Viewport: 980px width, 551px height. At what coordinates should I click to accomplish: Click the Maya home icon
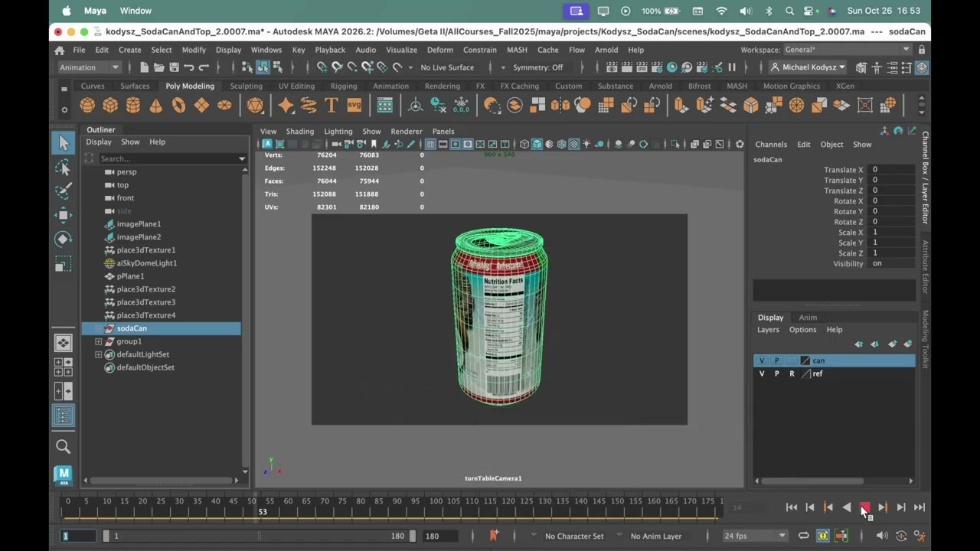[59, 50]
